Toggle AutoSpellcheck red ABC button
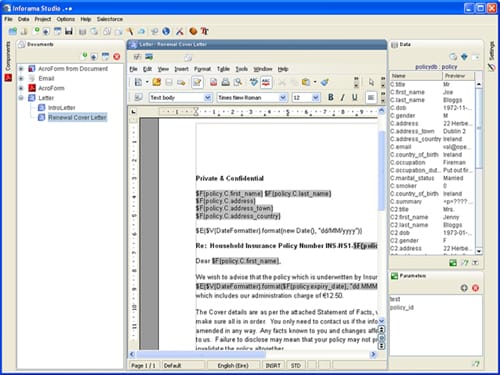The image size is (500, 375). point(266,82)
